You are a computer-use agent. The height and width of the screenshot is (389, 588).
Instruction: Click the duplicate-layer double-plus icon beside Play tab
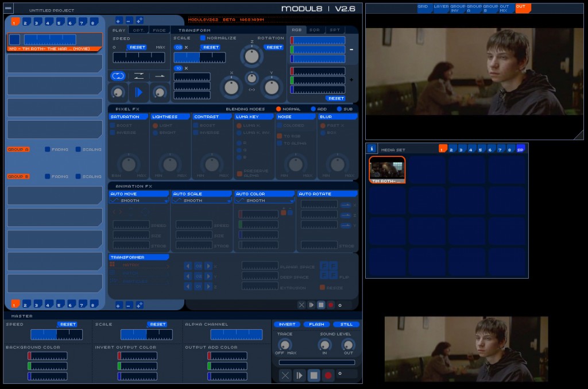tap(139, 21)
